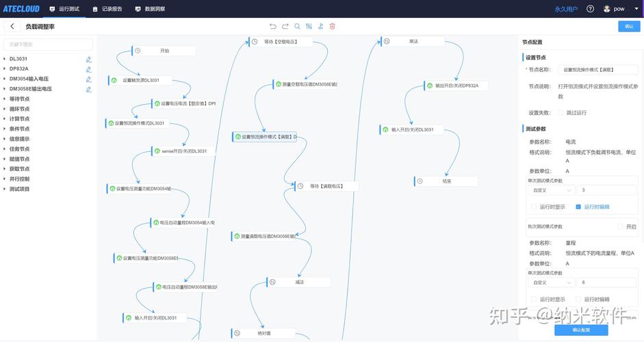Uncheck 运行时编辑 under the 电流 parameter
The width and height of the screenshot is (644, 342).
[x=578, y=207]
